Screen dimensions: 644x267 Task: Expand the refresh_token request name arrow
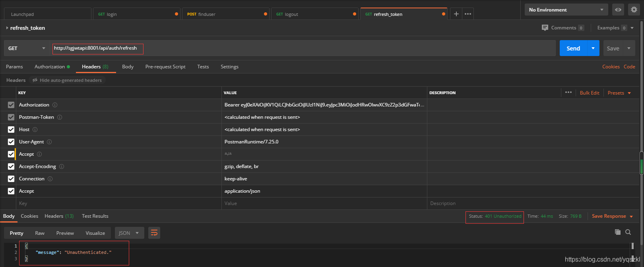tap(7, 28)
